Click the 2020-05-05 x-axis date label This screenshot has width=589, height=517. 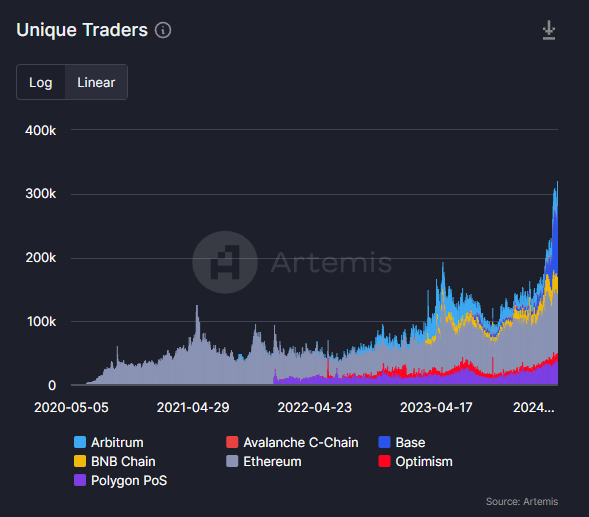click(71, 407)
